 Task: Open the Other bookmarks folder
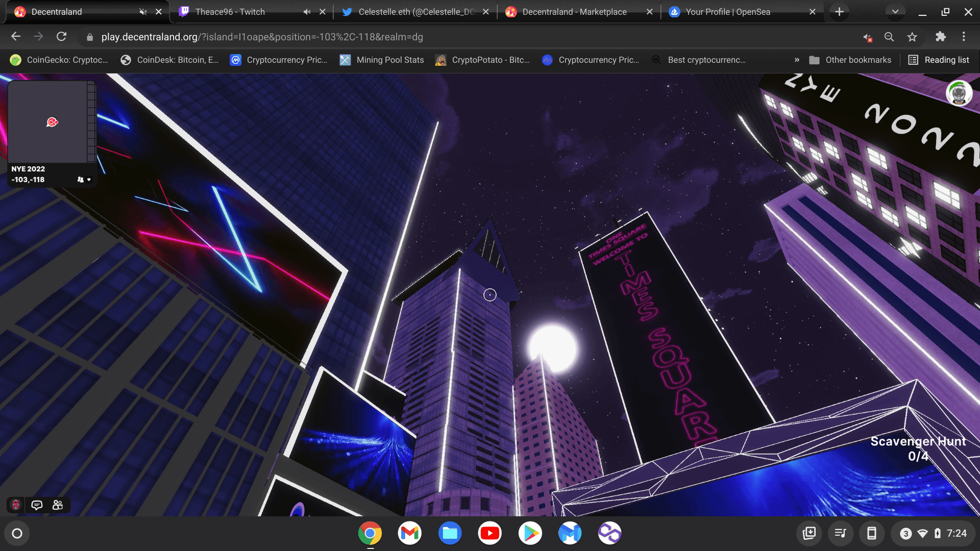click(850, 60)
